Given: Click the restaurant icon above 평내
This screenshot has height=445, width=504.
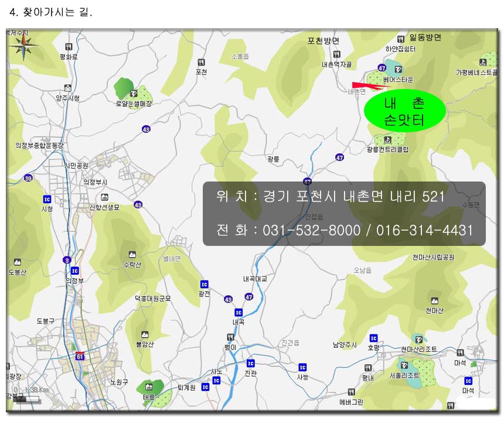Looking at the screenshot, I should tap(368, 368).
